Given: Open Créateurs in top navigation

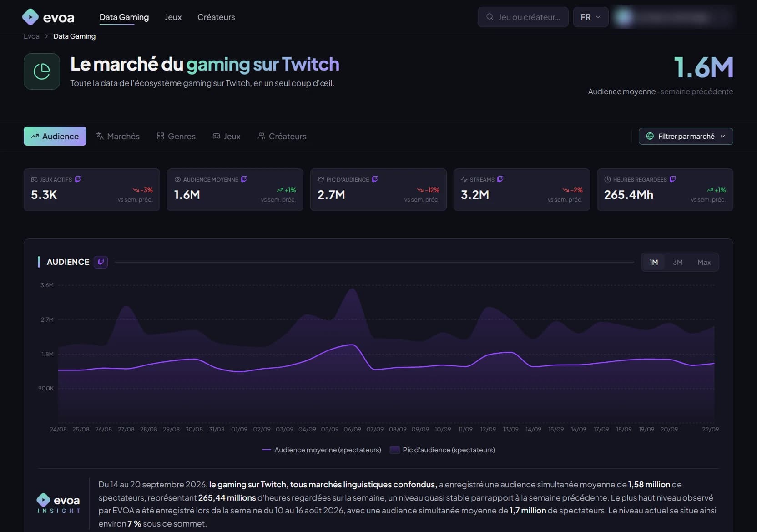Looking at the screenshot, I should (216, 17).
